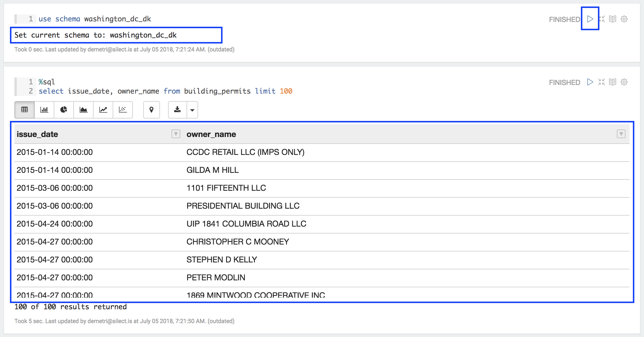The width and height of the screenshot is (644, 337).
Task: Open owner_name column filter menu
Action: click(x=621, y=134)
